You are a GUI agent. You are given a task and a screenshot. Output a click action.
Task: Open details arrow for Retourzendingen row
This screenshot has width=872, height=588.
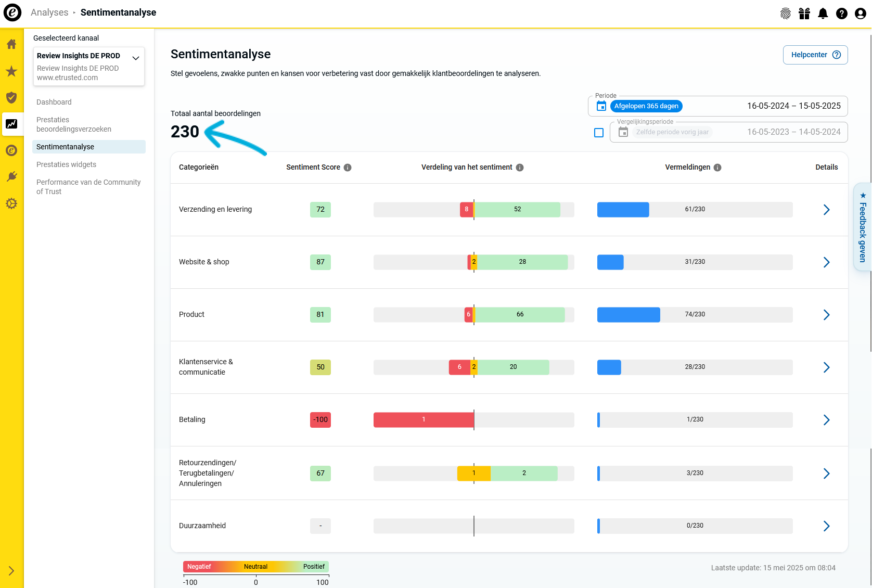tap(826, 474)
